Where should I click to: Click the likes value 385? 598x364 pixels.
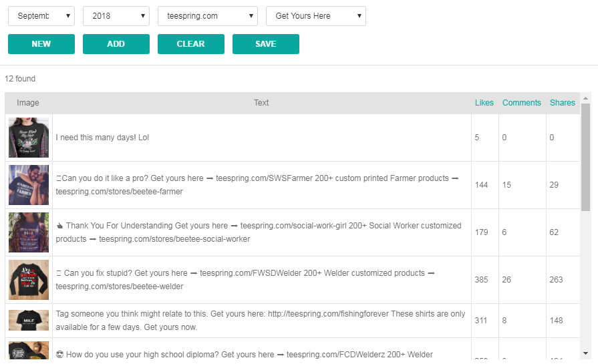click(481, 280)
